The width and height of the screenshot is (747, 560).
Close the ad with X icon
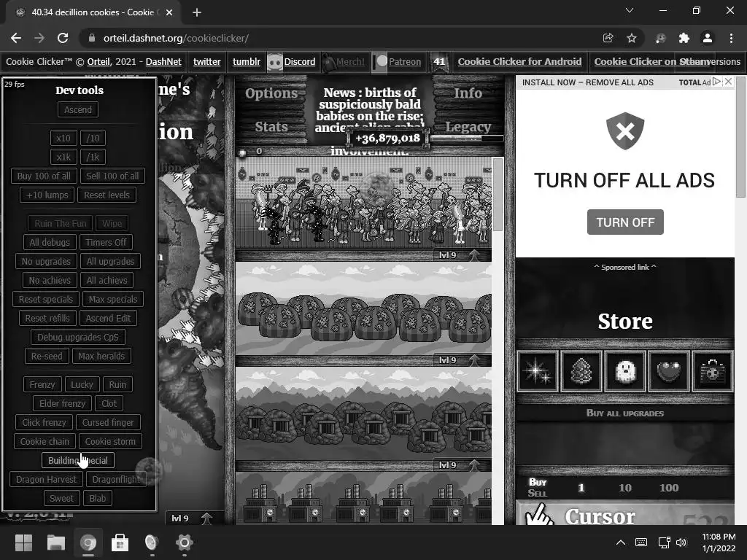(729, 82)
